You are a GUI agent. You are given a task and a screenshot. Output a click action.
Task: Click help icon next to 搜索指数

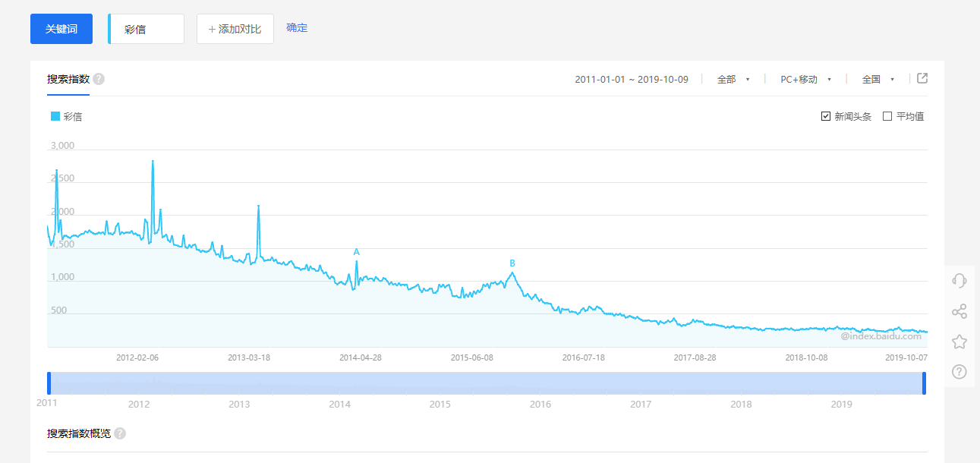click(99, 79)
